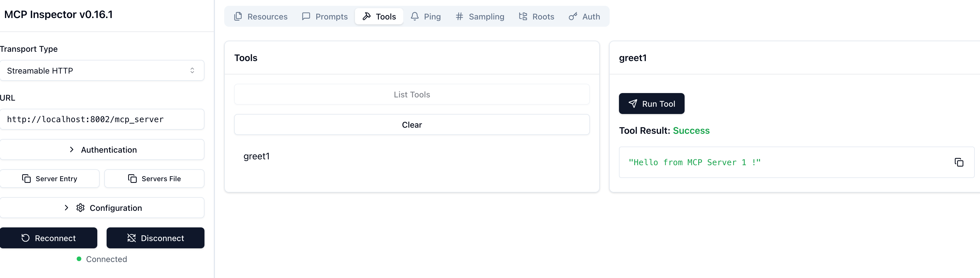Click the key icon on the Auth tab

tap(572, 16)
